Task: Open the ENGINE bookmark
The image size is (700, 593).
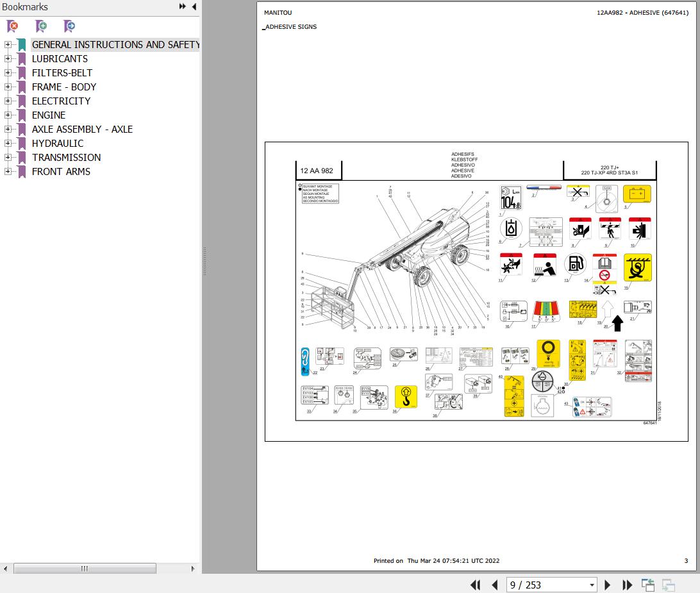Action: pyautogui.click(x=49, y=115)
